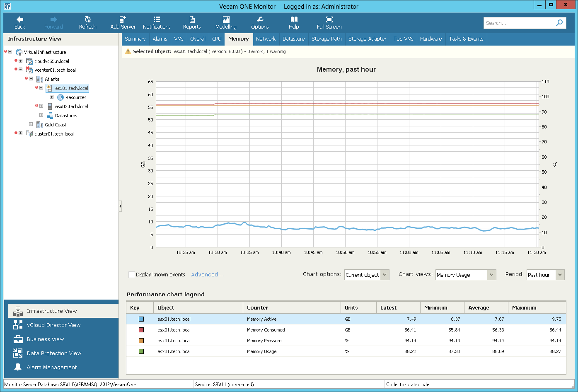The image size is (578, 392).
Task: Sort legend by Average column header
Action: click(486, 308)
